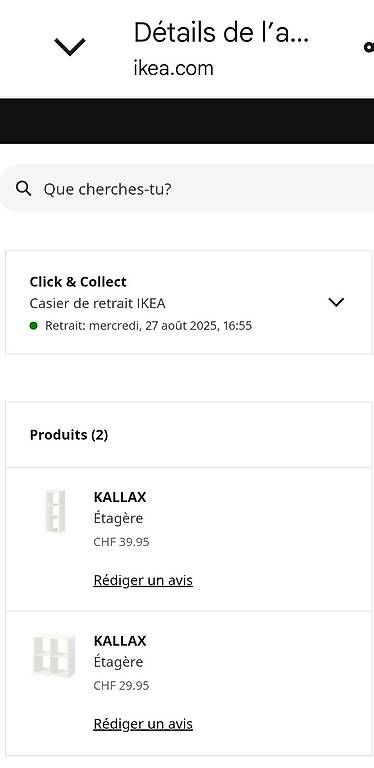The height and width of the screenshot is (768, 374).
Task: Click the Click & Collect heading
Action: (78, 282)
